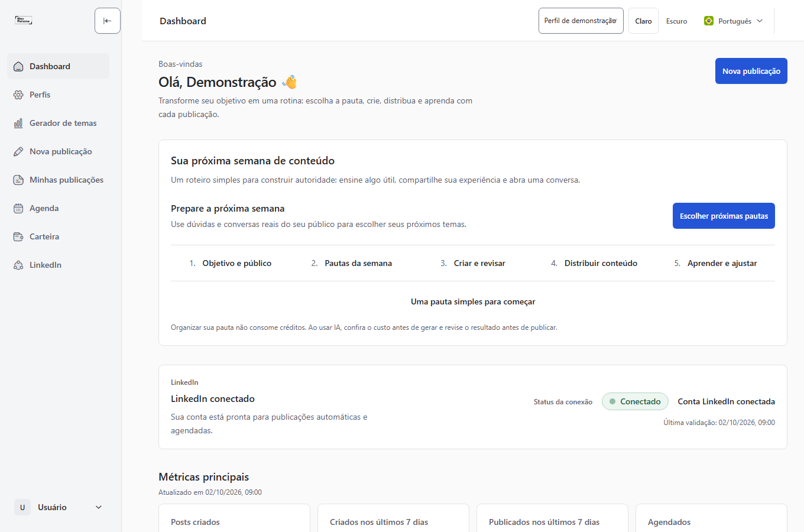Open Gerador de temas page
Viewport: 804px width, 532px height.
pyautogui.click(x=58, y=123)
